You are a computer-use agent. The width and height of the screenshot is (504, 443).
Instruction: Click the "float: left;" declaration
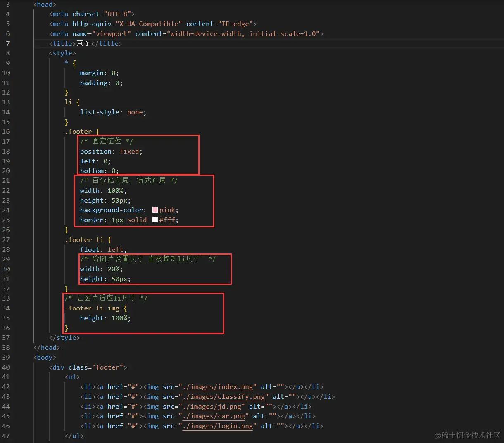pos(103,250)
